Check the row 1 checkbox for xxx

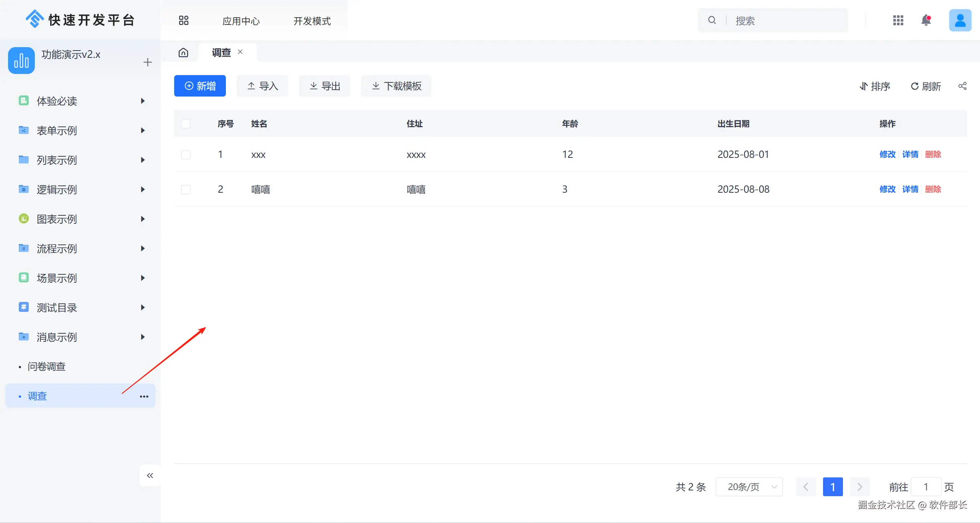pos(186,154)
